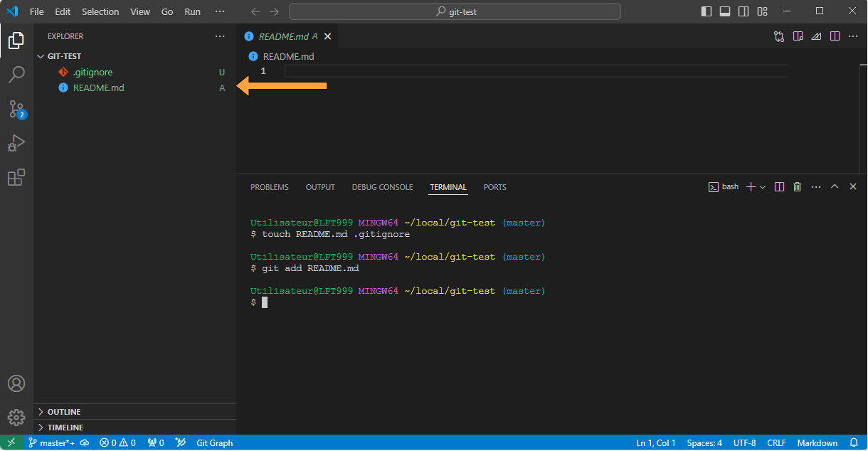This screenshot has height=451, width=868.
Task: Open the Search view in activity bar
Action: [x=16, y=74]
